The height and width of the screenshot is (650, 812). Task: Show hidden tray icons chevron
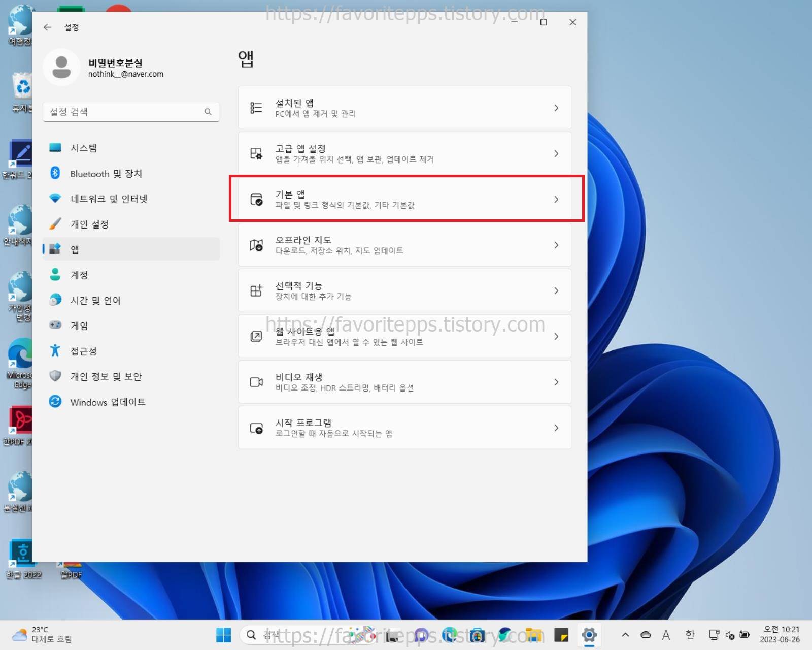625,635
